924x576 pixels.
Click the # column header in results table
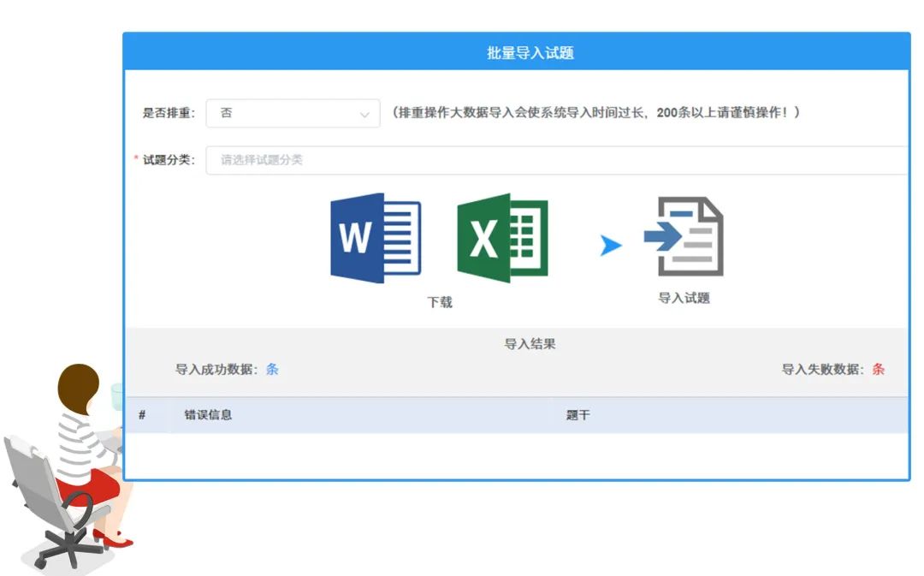tap(142, 415)
